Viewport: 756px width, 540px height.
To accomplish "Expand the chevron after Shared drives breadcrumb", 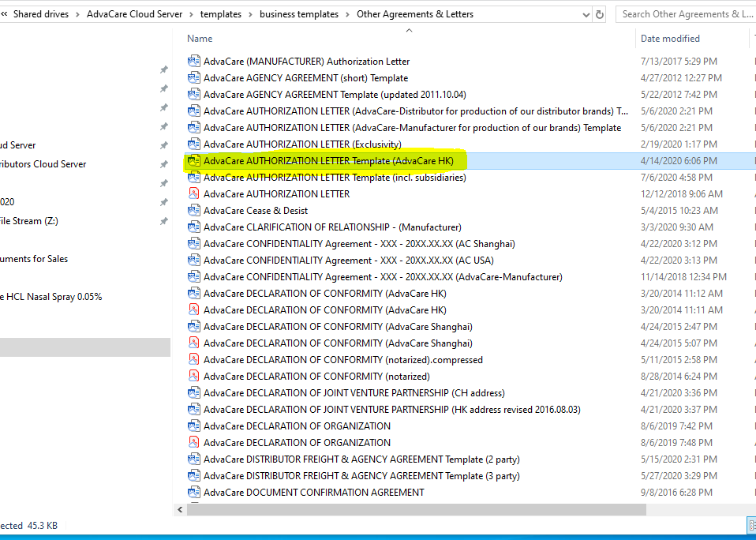I will [x=77, y=14].
